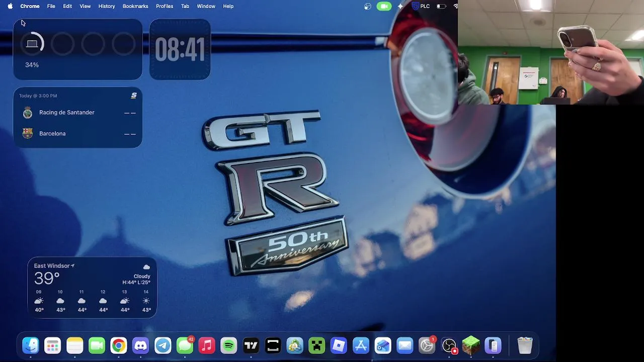Click the Cloudy condition label
644x362 pixels.
142,276
